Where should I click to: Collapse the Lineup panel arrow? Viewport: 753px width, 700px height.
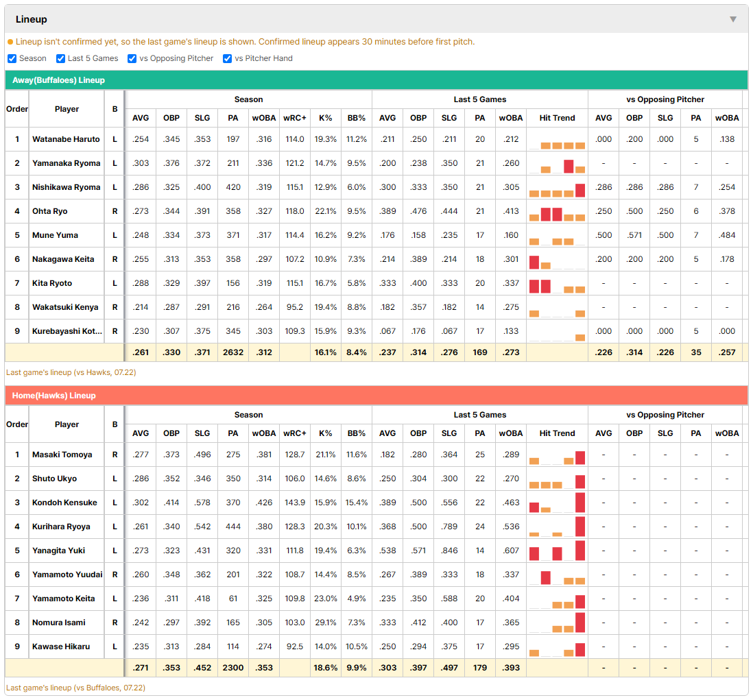coord(733,19)
